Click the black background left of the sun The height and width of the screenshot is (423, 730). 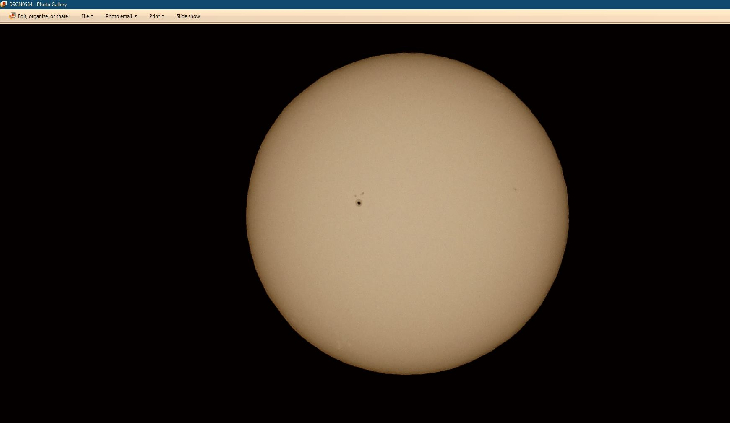coord(120,220)
